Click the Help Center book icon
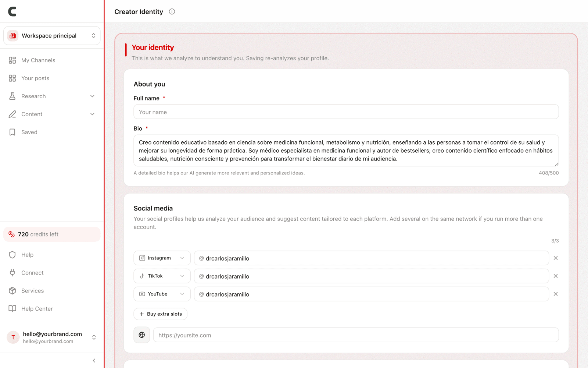 coord(12,309)
